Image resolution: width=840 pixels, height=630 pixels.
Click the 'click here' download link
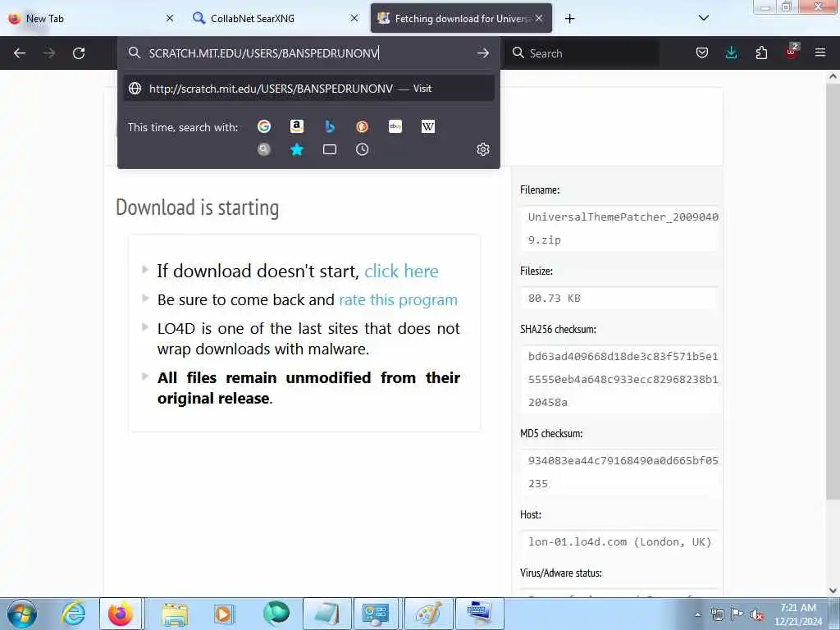[401, 271]
